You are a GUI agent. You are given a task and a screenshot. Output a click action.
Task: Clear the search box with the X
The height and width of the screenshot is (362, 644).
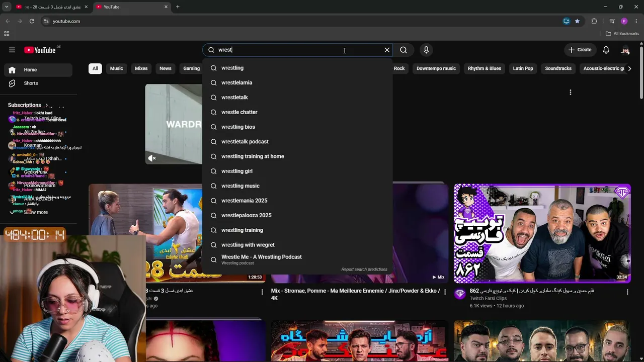point(387,50)
